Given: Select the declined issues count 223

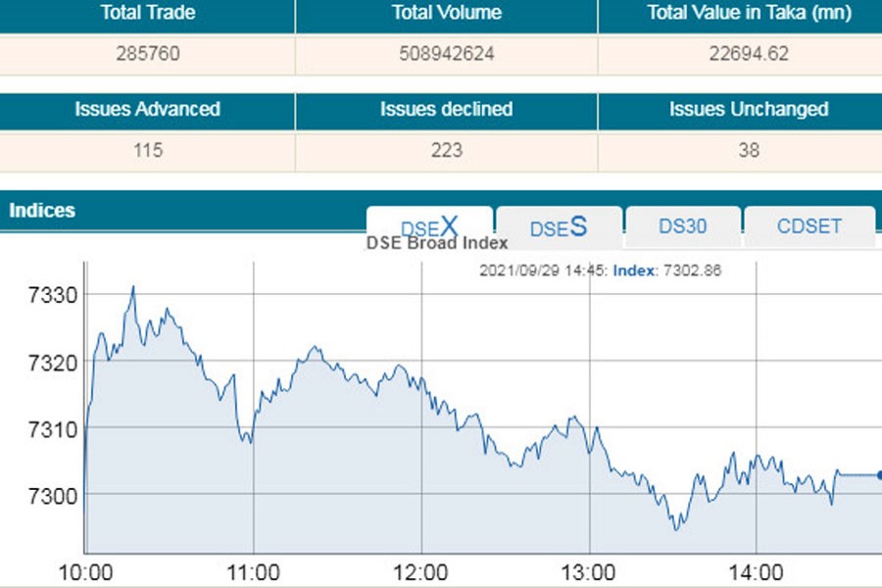Looking at the screenshot, I should point(446,151).
